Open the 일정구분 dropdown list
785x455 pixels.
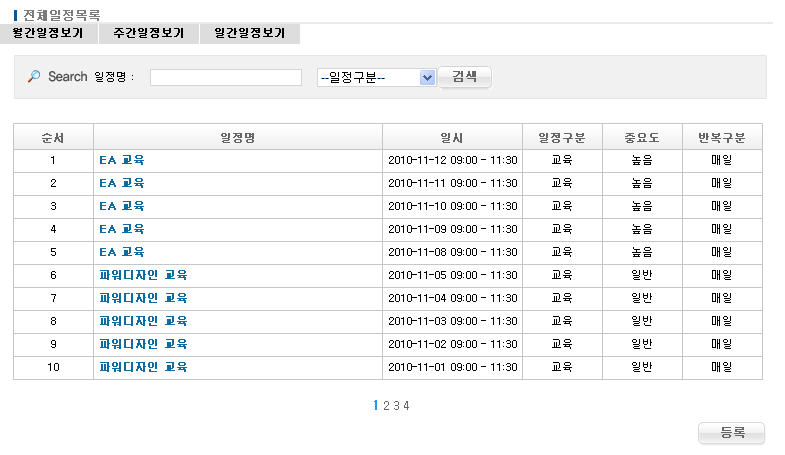pos(376,78)
